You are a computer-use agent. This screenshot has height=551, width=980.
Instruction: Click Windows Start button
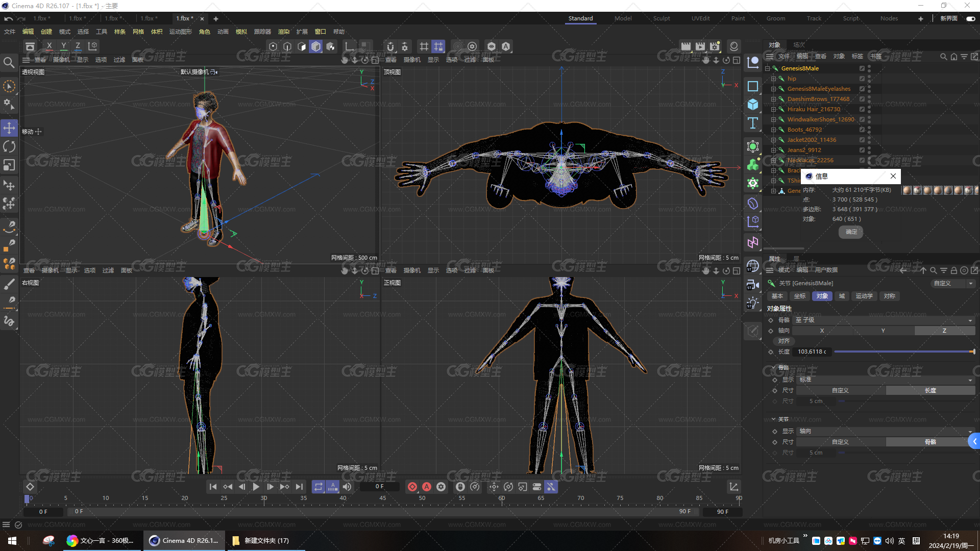[12, 541]
